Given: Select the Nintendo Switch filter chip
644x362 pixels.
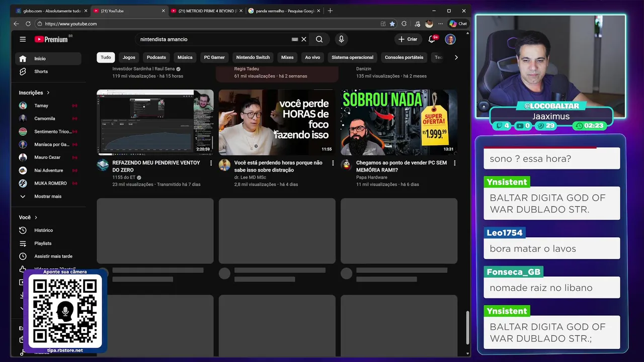Looking at the screenshot, I should (253, 57).
